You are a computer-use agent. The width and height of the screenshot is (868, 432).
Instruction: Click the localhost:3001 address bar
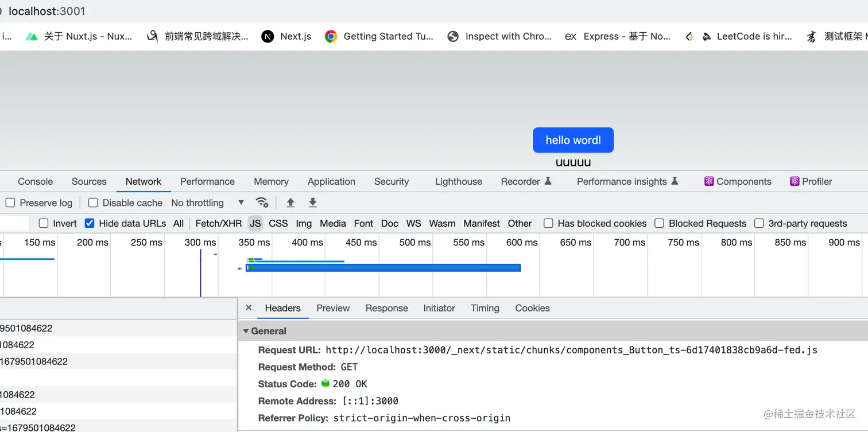[46, 11]
